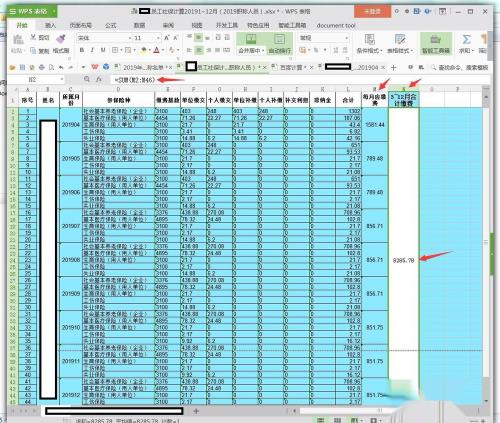
Task: Open the font color dropdown arrow
Action: pyautogui.click(x=162, y=50)
